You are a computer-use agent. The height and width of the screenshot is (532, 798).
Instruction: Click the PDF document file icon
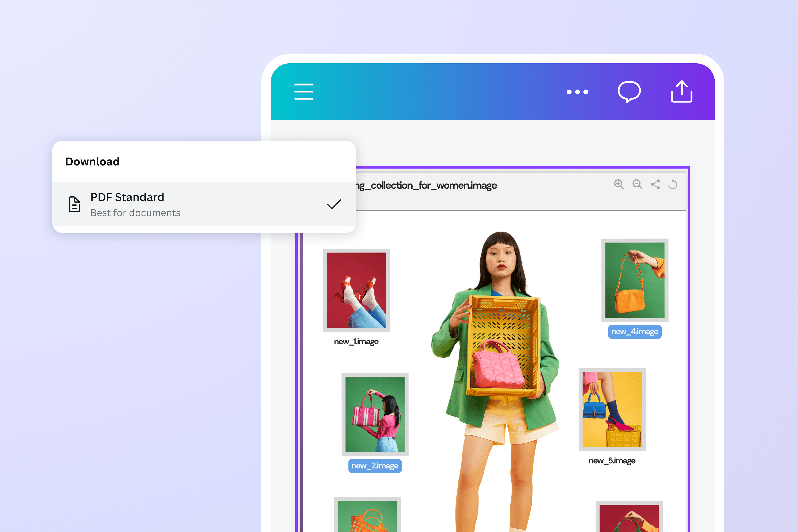tap(74, 204)
